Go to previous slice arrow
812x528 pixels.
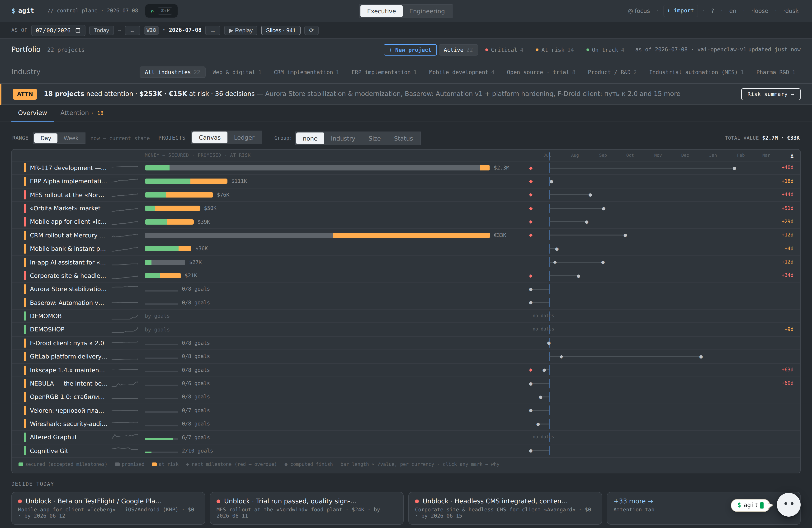[x=132, y=30]
